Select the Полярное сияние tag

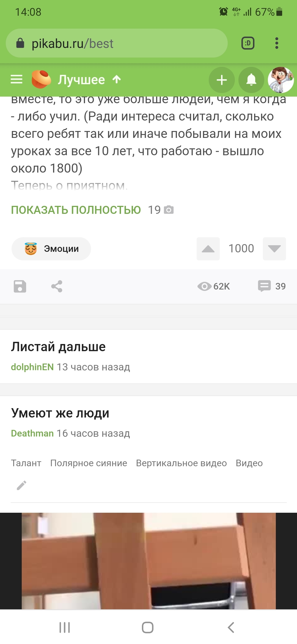coord(89,463)
